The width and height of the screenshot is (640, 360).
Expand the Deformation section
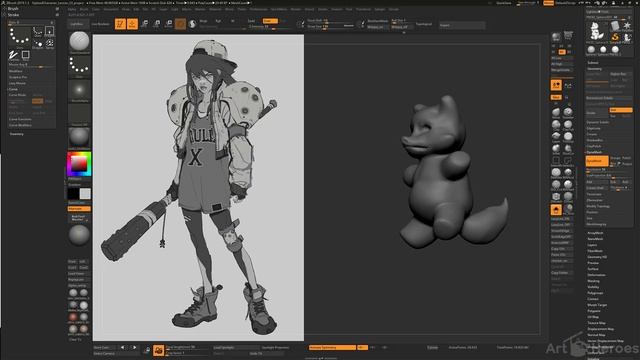click(x=596, y=275)
